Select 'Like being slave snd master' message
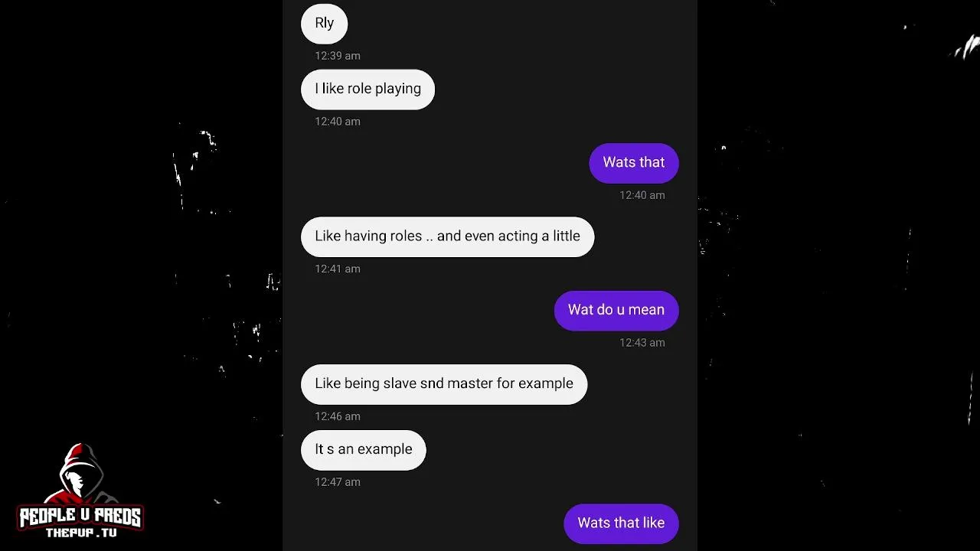 tap(444, 383)
